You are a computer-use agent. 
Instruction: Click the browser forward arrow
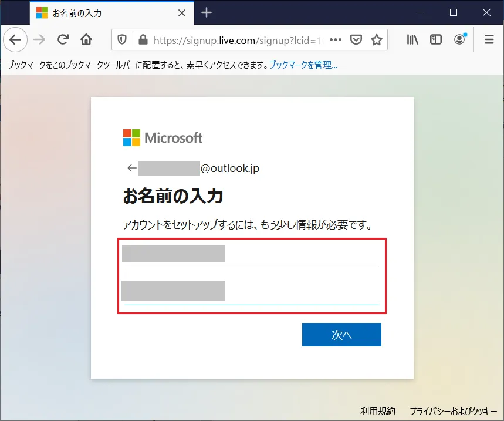[39, 39]
